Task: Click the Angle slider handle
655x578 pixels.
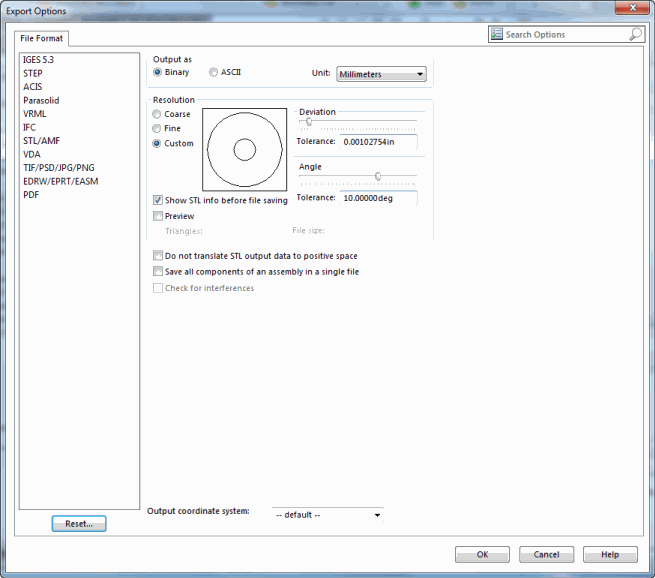Action: [378, 176]
